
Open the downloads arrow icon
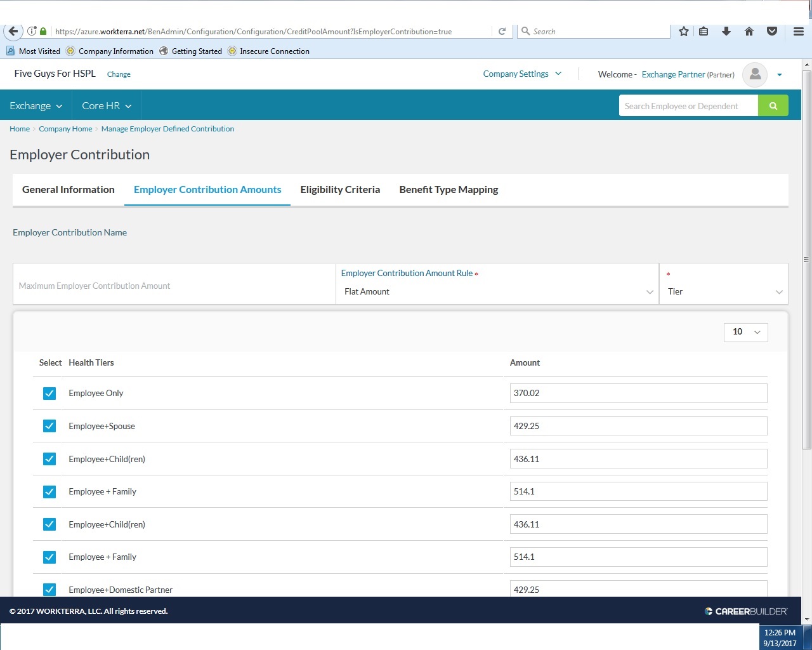pyautogui.click(x=726, y=31)
